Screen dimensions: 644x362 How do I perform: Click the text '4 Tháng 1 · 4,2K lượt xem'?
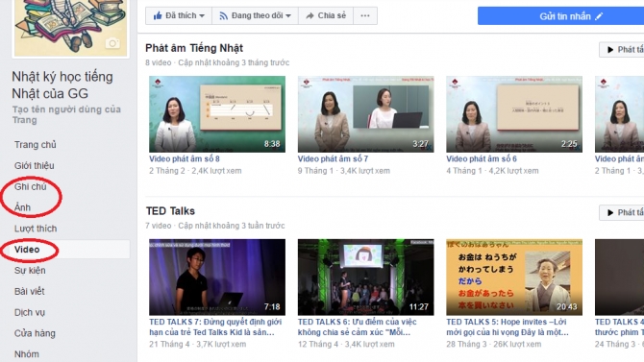coord(492,171)
